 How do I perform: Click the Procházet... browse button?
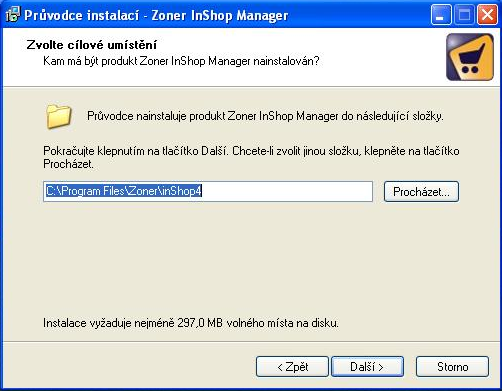(x=421, y=191)
